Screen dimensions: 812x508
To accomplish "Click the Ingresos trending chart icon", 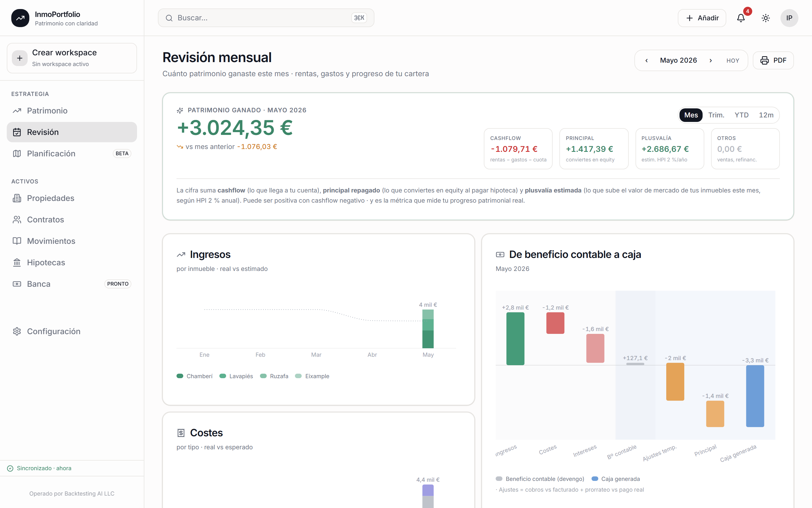I will click(x=181, y=255).
